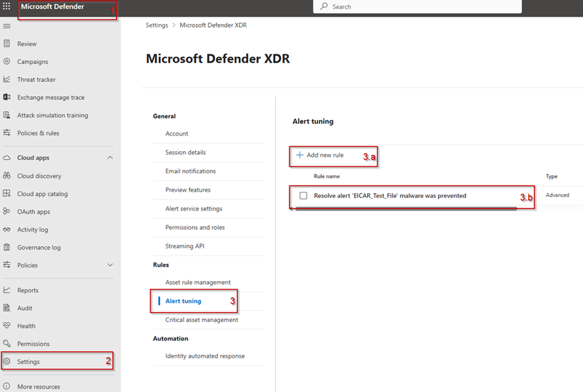Viewport: 583px width, 392px height.
Task: Click the Threat tracker chart icon
Action: pyautogui.click(x=7, y=79)
